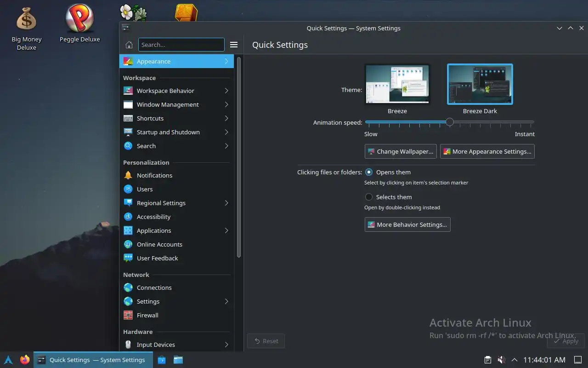The width and height of the screenshot is (588, 368).
Task: Open the Accessibility settings entry
Action: 177,217
